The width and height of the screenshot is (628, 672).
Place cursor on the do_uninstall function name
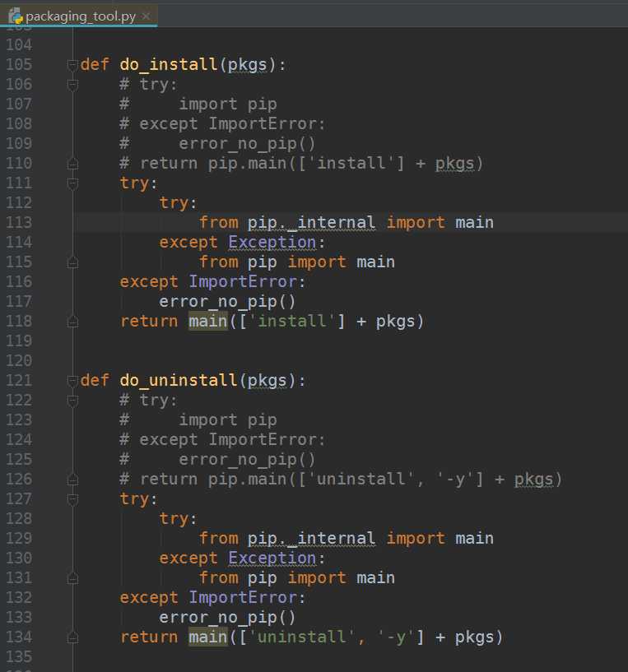point(179,381)
